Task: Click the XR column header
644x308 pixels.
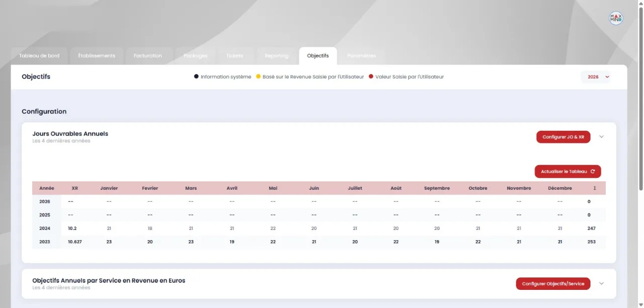Action: tap(75, 188)
